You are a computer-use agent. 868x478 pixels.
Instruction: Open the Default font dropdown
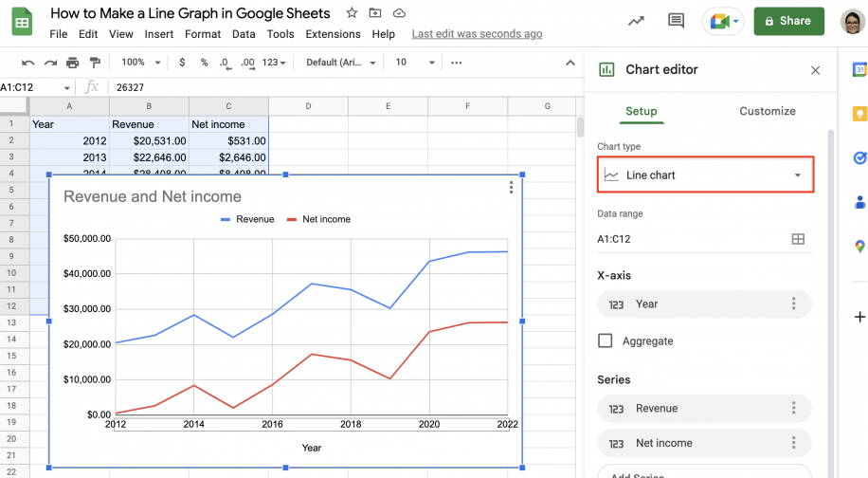pos(341,63)
